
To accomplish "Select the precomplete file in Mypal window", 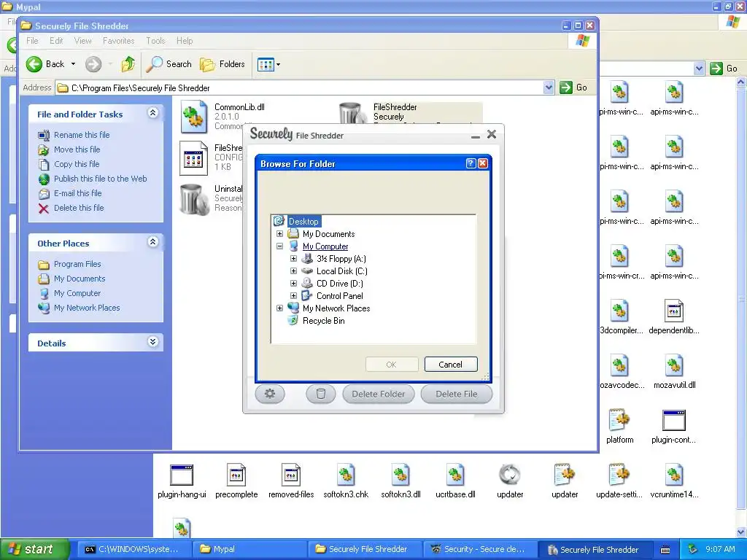I will pos(236,482).
